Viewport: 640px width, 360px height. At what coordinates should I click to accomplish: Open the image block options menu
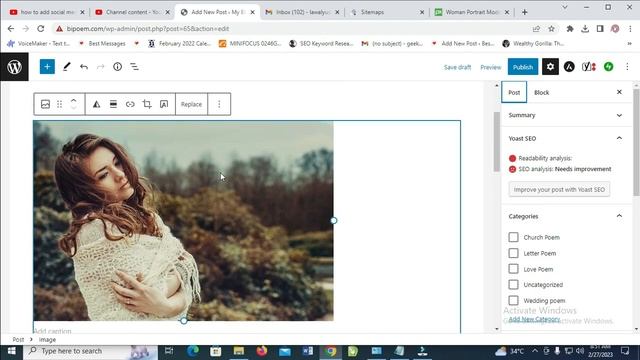[x=219, y=104]
